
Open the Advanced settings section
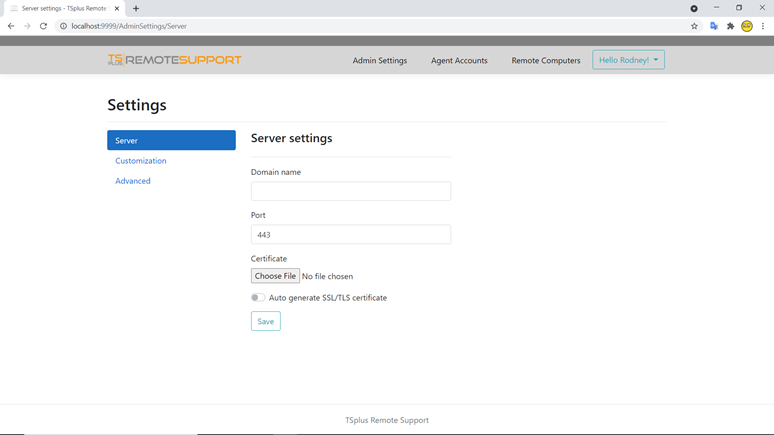click(133, 181)
